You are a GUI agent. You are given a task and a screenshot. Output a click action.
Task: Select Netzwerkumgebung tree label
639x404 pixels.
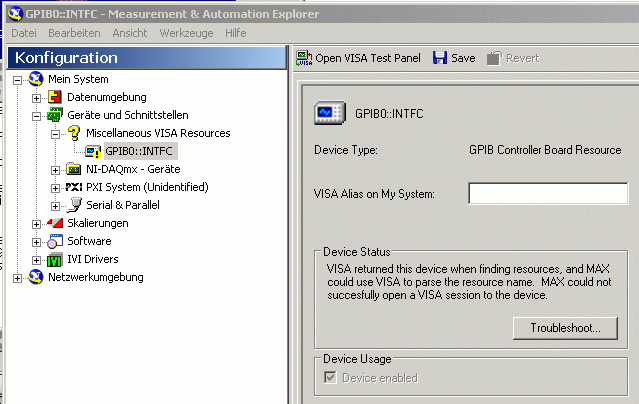96,277
